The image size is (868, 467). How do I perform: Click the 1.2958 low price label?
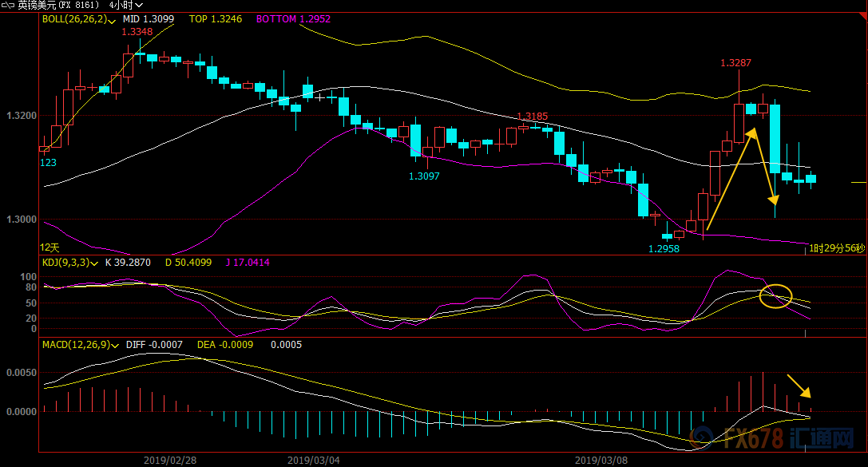(664, 248)
